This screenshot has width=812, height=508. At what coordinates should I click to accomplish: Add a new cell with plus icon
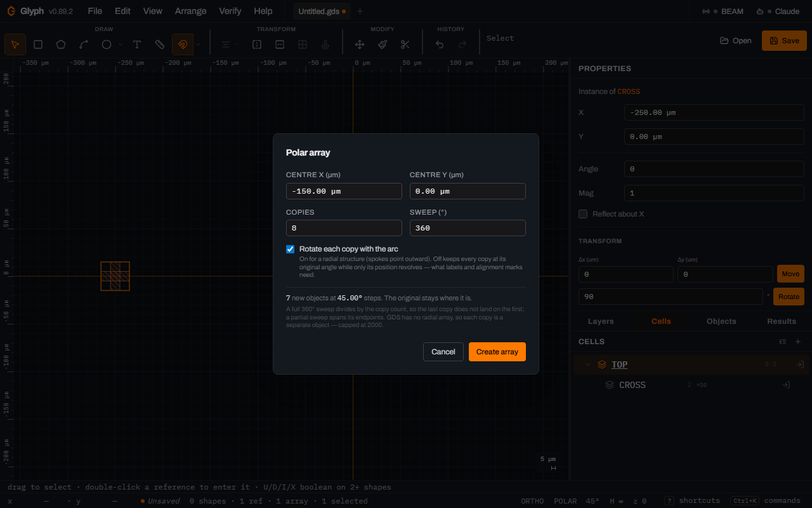pos(798,342)
